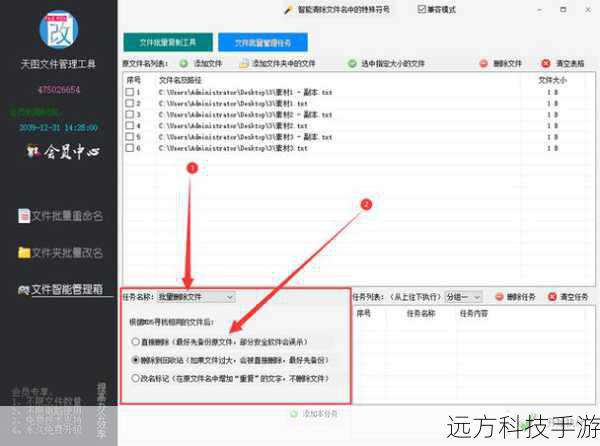The image size is (600, 446).
Task: Check the box for file row 5
Action: coord(130,137)
